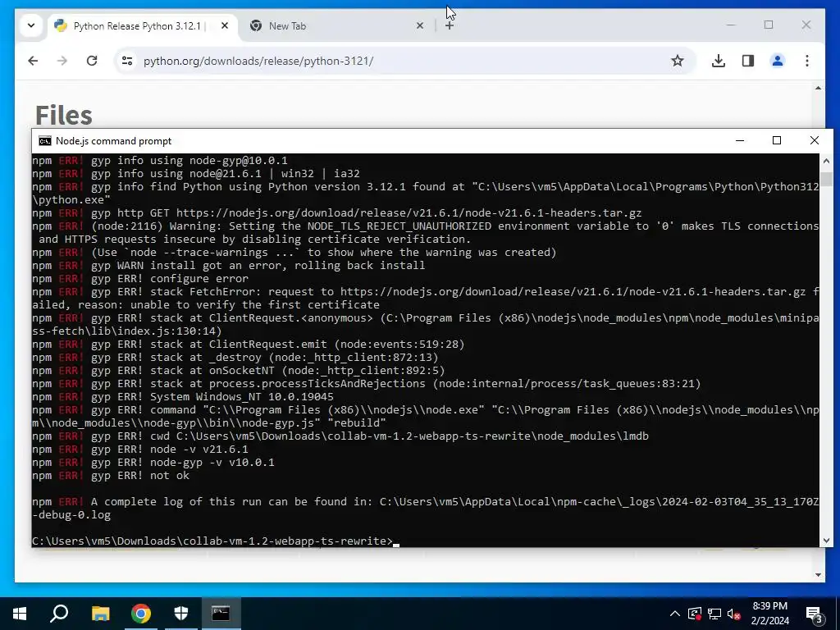Viewport: 840px width, 630px height.
Task: Open Windows Security from taskbar
Action: pos(181,614)
